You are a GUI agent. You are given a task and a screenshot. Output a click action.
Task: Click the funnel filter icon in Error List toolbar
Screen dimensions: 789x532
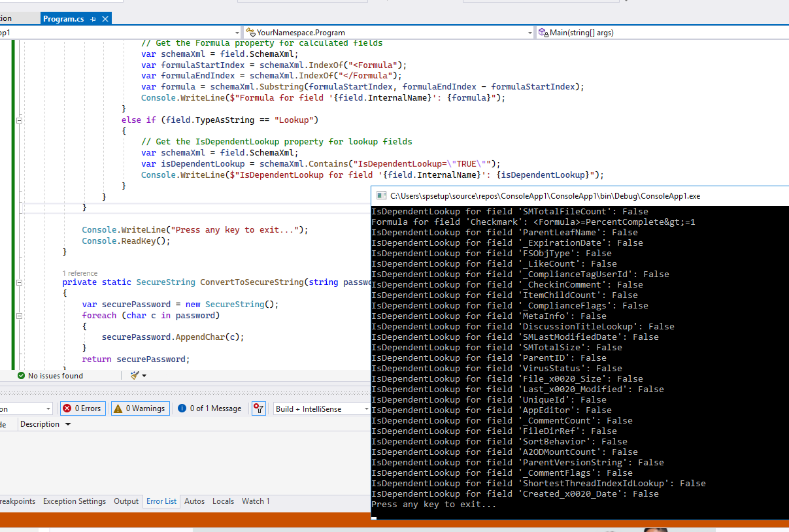[x=259, y=408]
